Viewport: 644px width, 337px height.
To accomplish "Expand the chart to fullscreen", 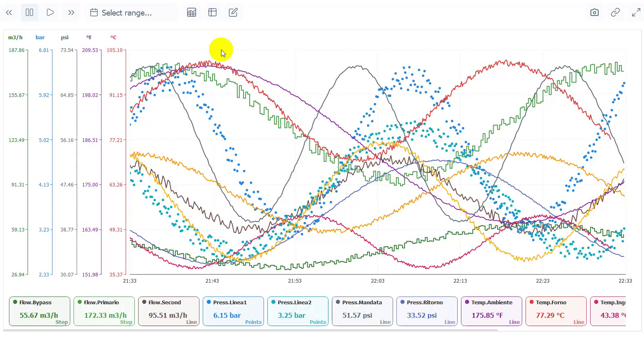I will coord(636,12).
